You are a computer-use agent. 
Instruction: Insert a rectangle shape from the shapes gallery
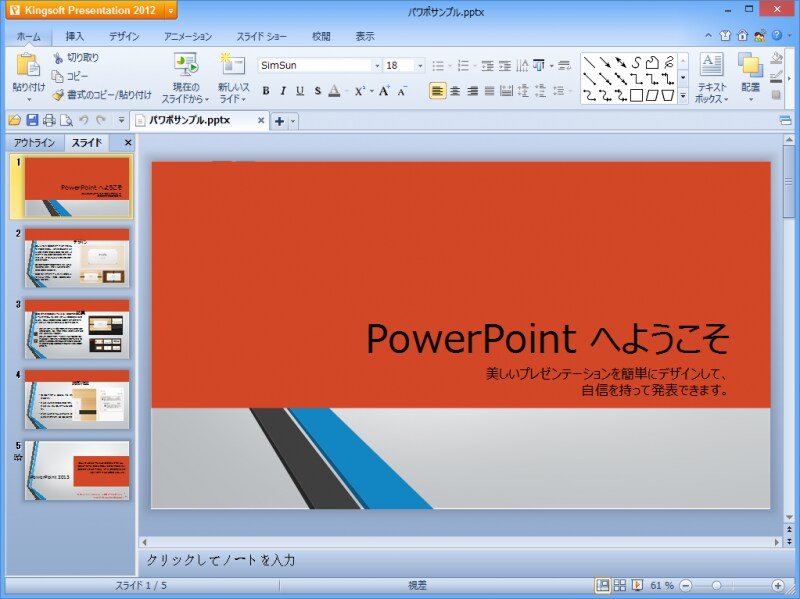tap(634, 94)
